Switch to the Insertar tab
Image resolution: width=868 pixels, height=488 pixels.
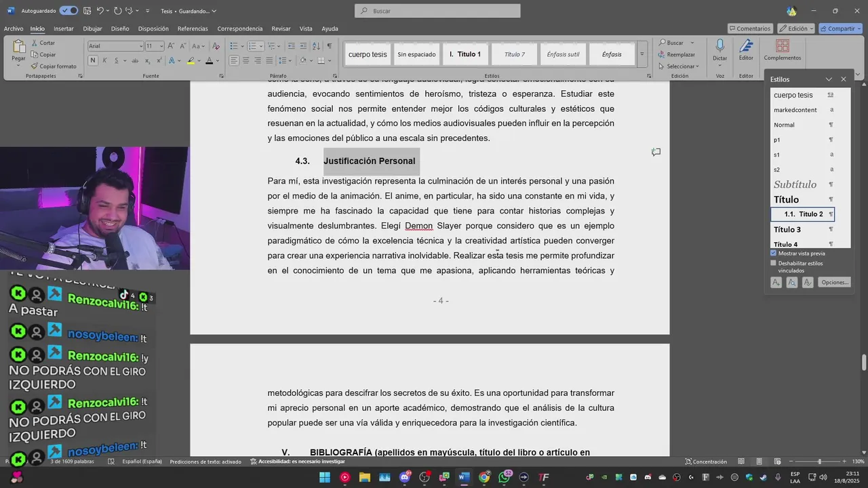pyautogui.click(x=64, y=28)
